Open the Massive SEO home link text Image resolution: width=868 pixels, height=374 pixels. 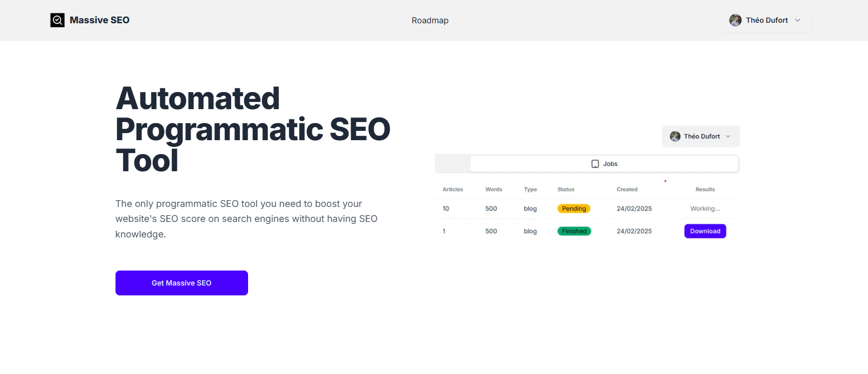click(99, 20)
